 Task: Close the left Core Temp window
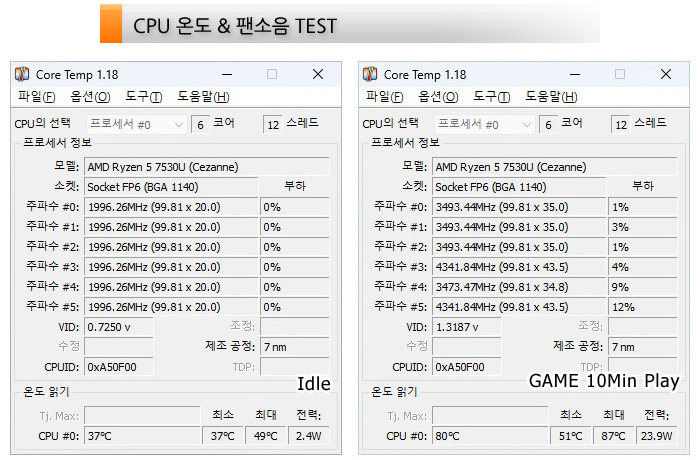point(318,74)
